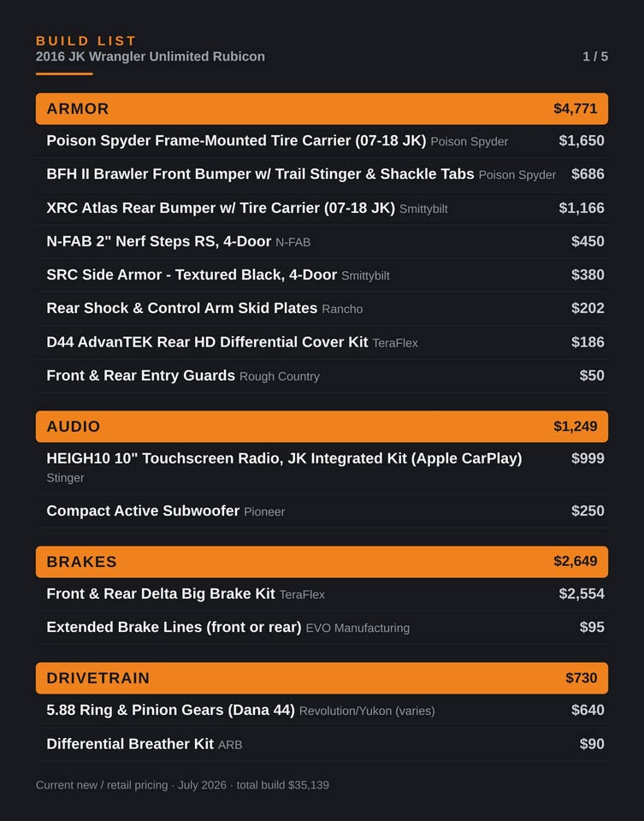The image size is (644, 821).
Task: Click BFH II Brawler Front Bumper row
Action: tap(322, 174)
